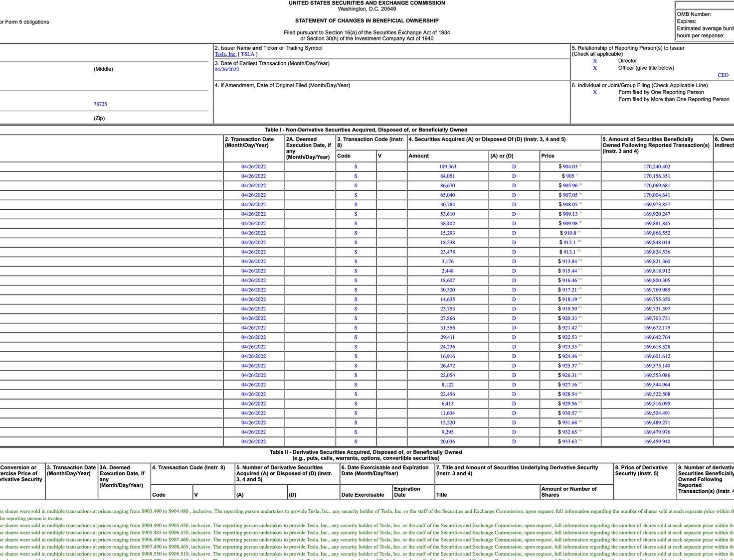Screen dimensions: 734x560
Task: Click the amount 15,220
Action: click(x=448, y=422)
